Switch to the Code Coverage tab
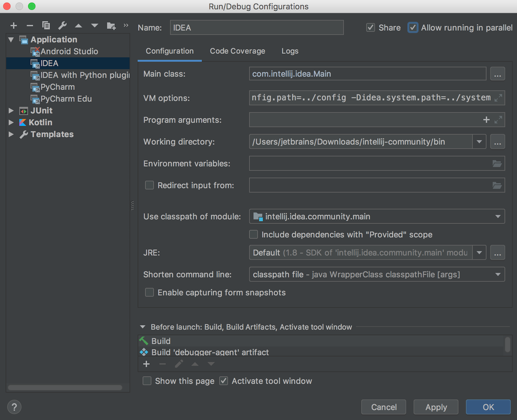The height and width of the screenshot is (420, 517). [237, 51]
